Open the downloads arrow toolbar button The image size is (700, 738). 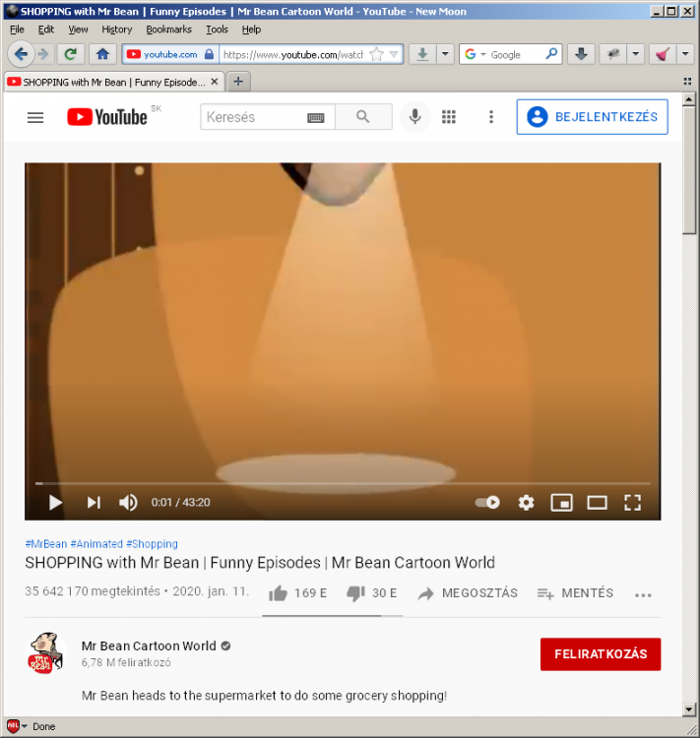click(422, 54)
